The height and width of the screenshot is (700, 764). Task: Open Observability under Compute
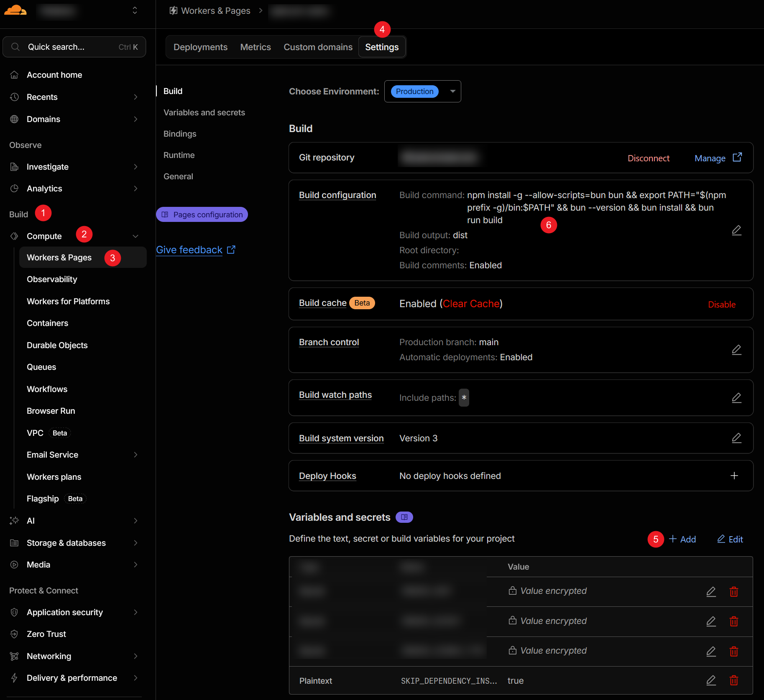52,279
